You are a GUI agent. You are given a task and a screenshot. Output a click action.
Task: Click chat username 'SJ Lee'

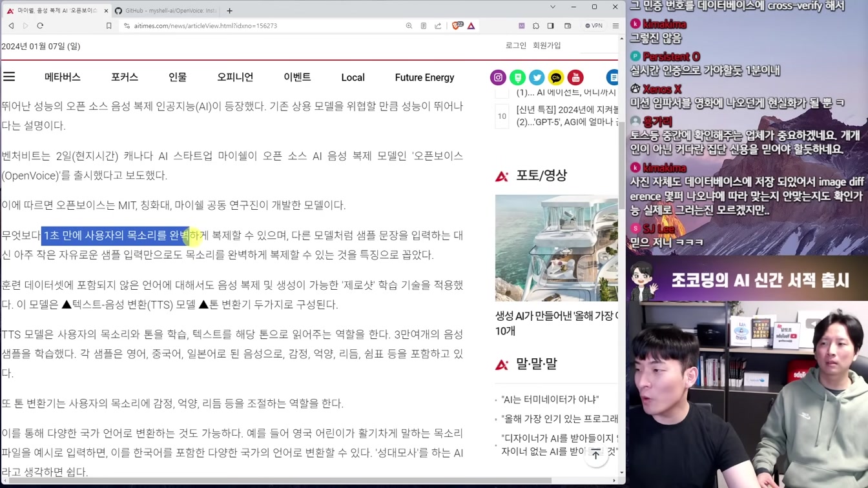point(659,229)
